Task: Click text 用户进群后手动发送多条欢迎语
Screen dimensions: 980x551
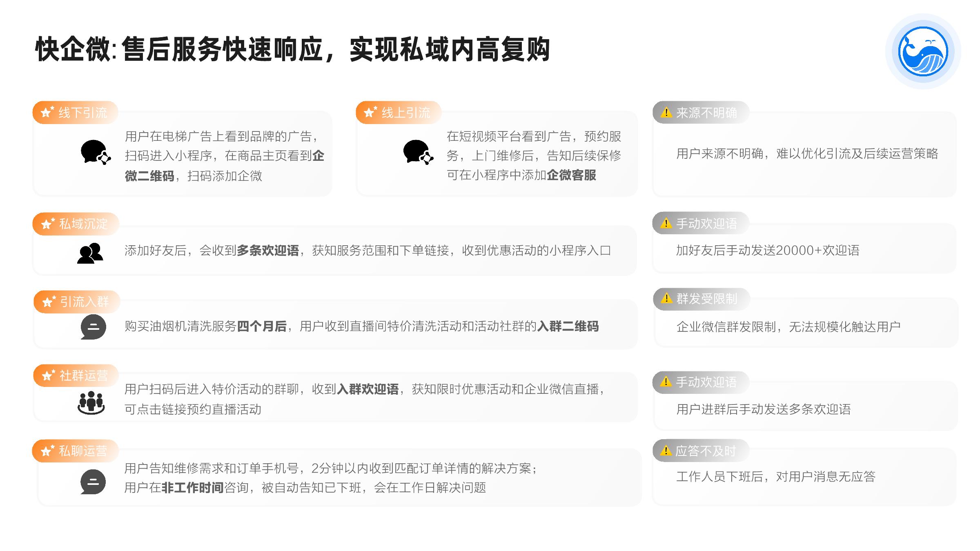Action: pos(764,409)
